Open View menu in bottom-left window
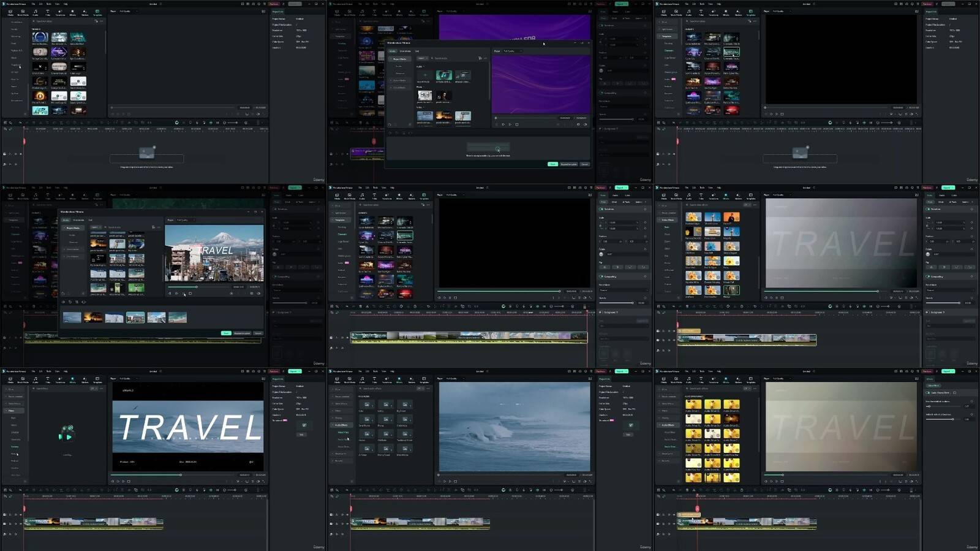The height and width of the screenshot is (551, 980). (x=57, y=371)
